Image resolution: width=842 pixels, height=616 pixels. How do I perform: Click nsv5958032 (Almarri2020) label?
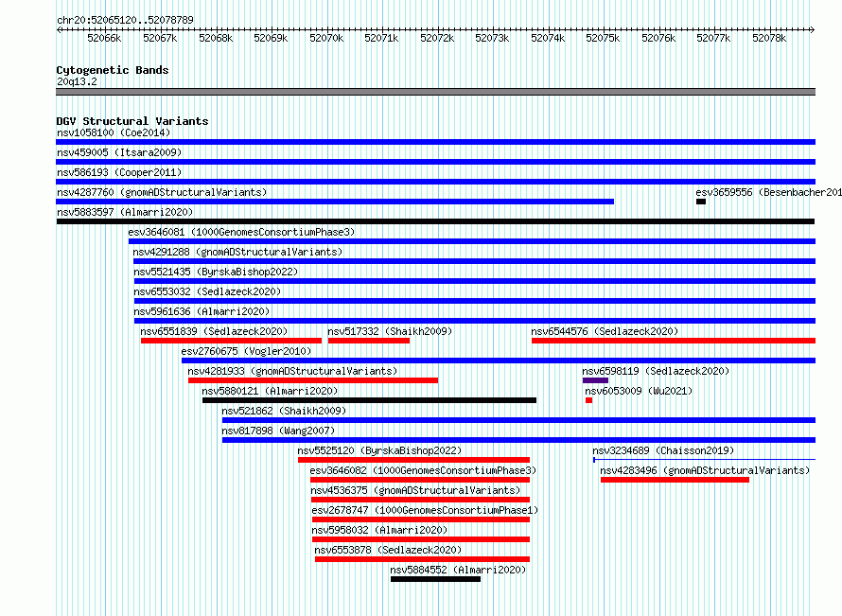click(x=379, y=530)
